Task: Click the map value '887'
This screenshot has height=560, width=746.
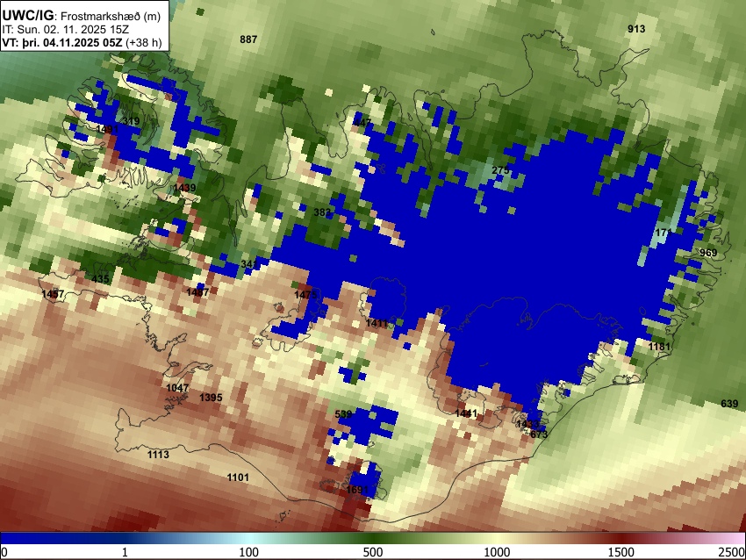Action: click(x=248, y=39)
